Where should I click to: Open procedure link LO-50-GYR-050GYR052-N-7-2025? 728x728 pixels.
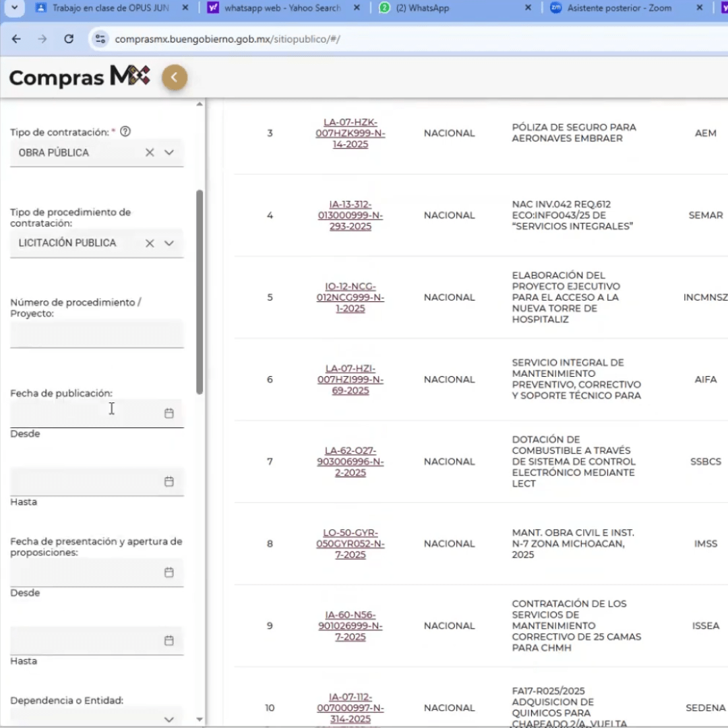[350, 544]
